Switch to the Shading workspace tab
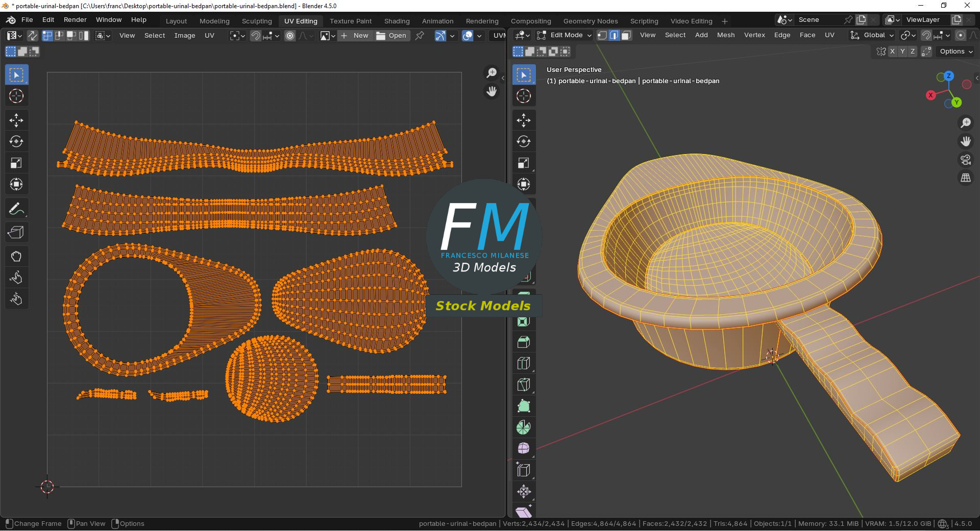This screenshot has height=531, width=980. click(x=397, y=21)
